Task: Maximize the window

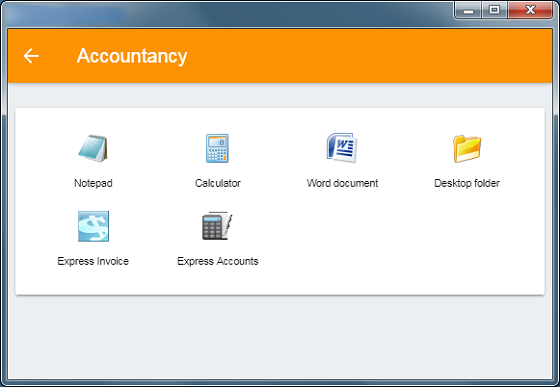Action: pyautogui.click(x=494, y=10)
